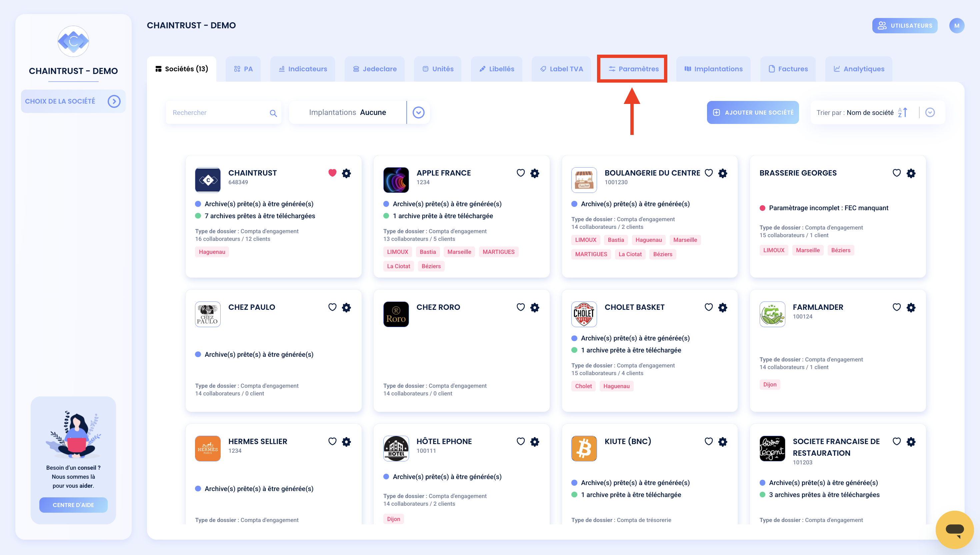Favorite BOULANGERIE DU CENTRE with heart
This screenshot has width=980, height=555.
(x=708, y=173)
